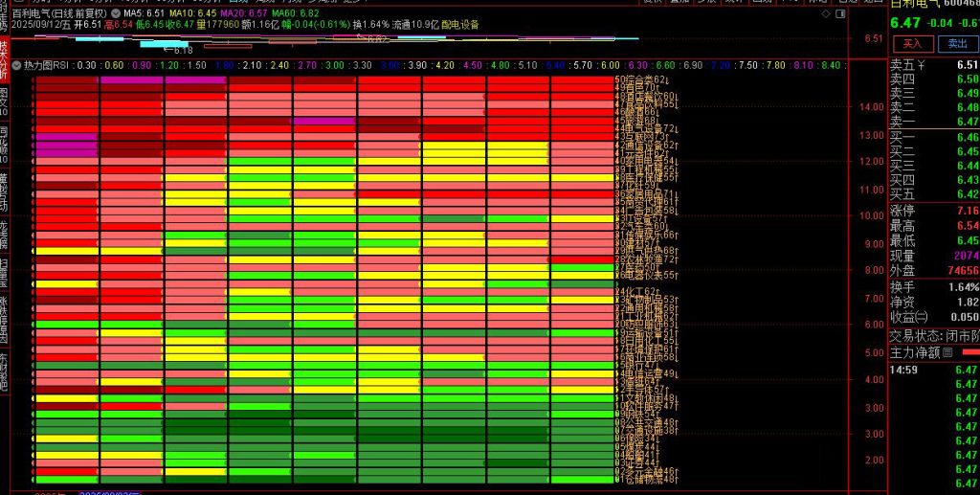This screenshot has height=495, width=980.
Task: Click the icon next to 主力净额
Action: [x=947, y=352]
